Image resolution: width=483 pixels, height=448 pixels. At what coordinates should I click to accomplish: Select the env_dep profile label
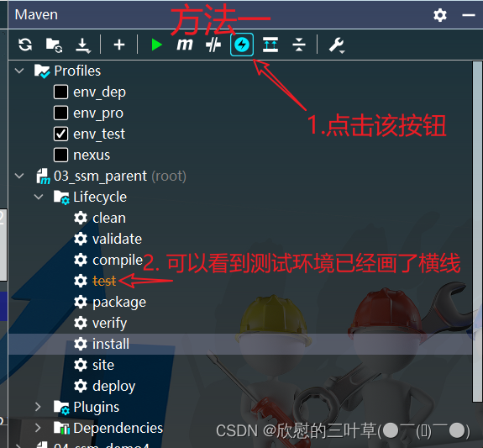tap(99, 92)
